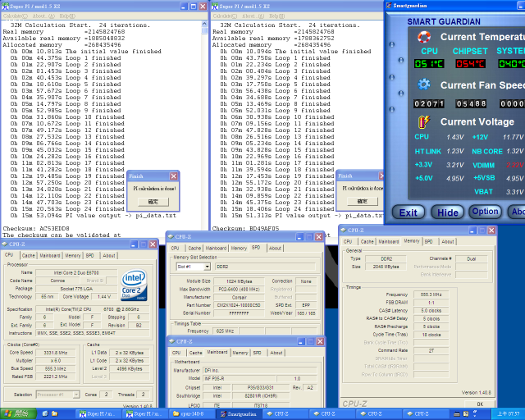The width and height of the screenshot is (525, 420).
Task: Click Option in Smart Guardian
Action: [485, 212]
